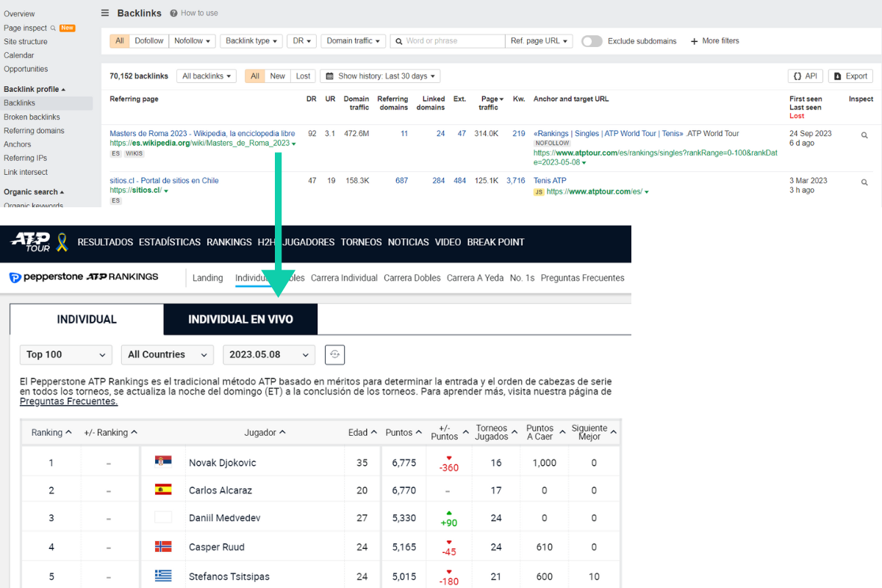Image resolution: width=882 pixels, height=588 pixels.
Task: Select the Dofollow filter
Action: 148,41
